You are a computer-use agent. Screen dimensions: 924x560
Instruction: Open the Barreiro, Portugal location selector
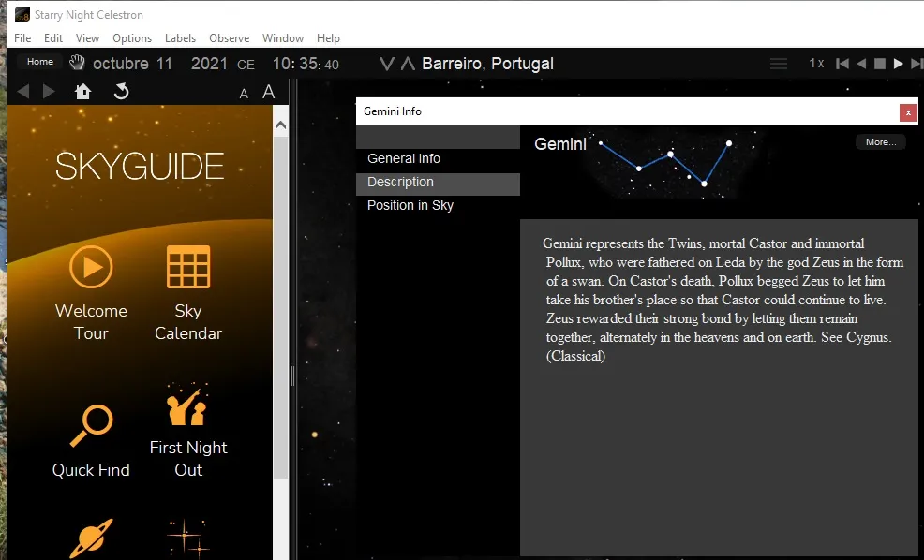pos(487,64)
